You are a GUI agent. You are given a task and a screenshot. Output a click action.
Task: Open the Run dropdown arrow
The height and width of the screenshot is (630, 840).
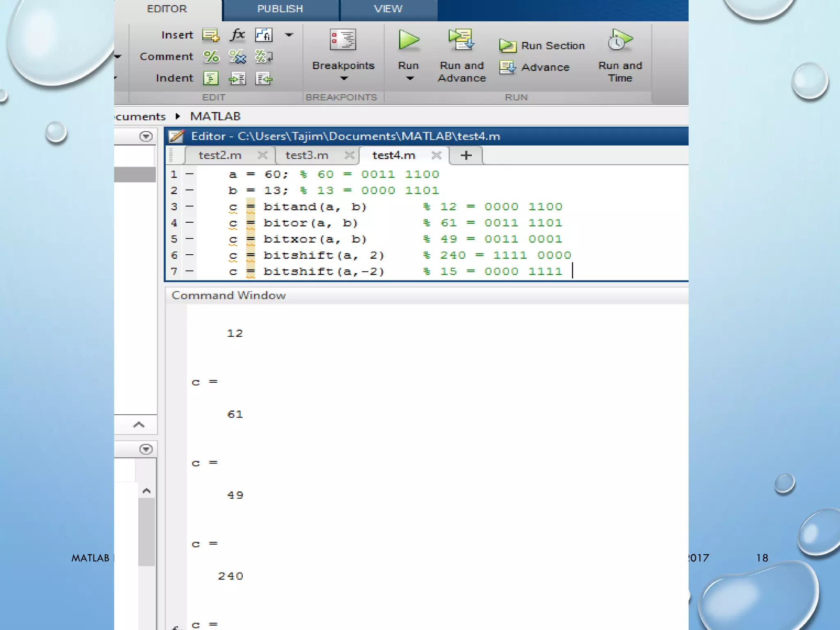coord(410,78)
